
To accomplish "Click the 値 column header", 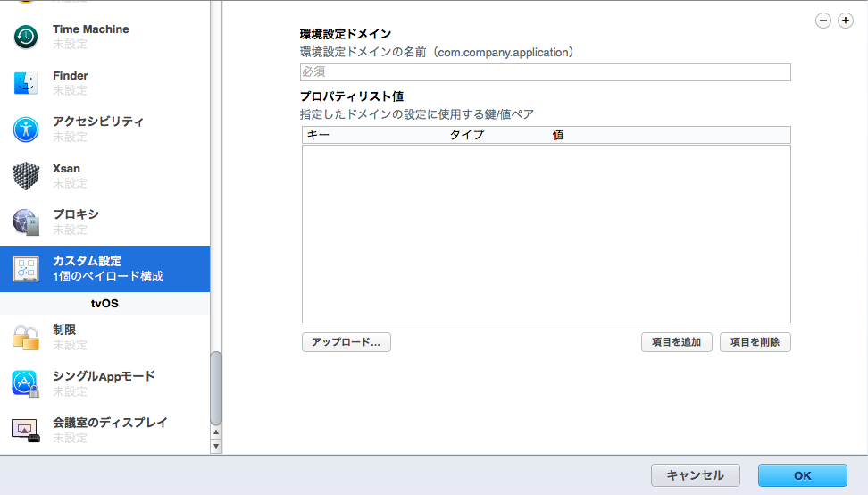I will pyautogui.click(x=558, y=135).
